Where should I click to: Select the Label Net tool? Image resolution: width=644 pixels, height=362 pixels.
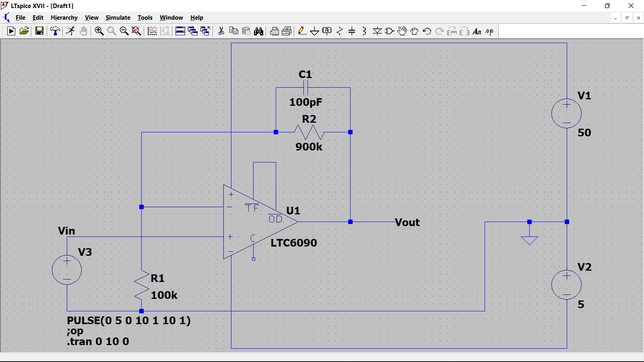(x=327, y=31)
